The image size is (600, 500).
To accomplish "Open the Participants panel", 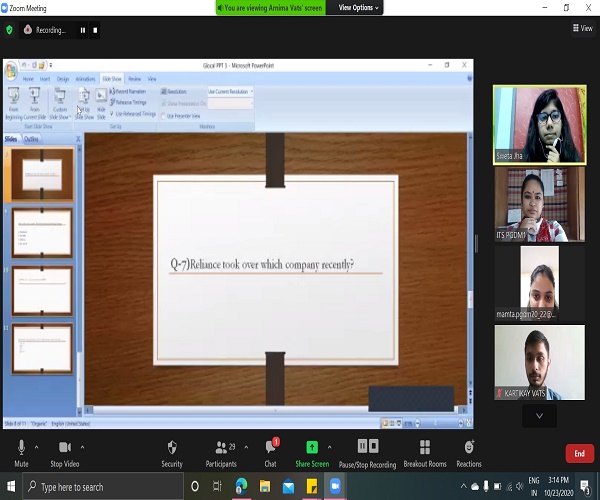I will coord(221,454).
